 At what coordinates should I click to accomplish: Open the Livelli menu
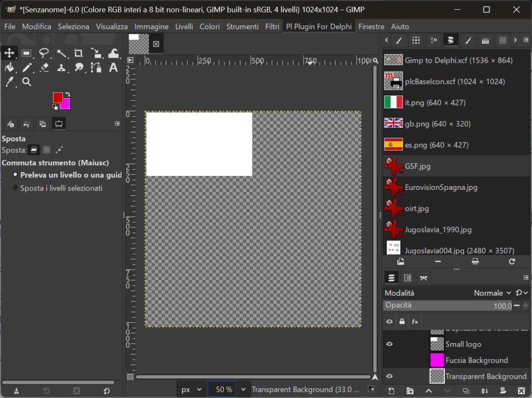click(184, 26)
